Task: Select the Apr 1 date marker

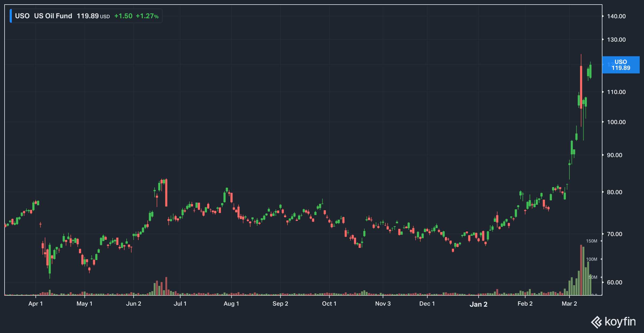Action: [x=36, y=303]
